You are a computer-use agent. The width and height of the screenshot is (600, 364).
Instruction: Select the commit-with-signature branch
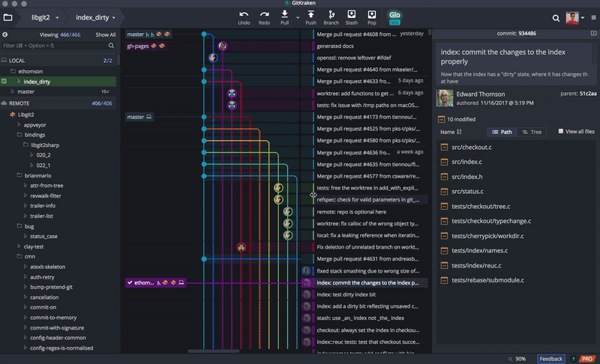coord(58,328)
